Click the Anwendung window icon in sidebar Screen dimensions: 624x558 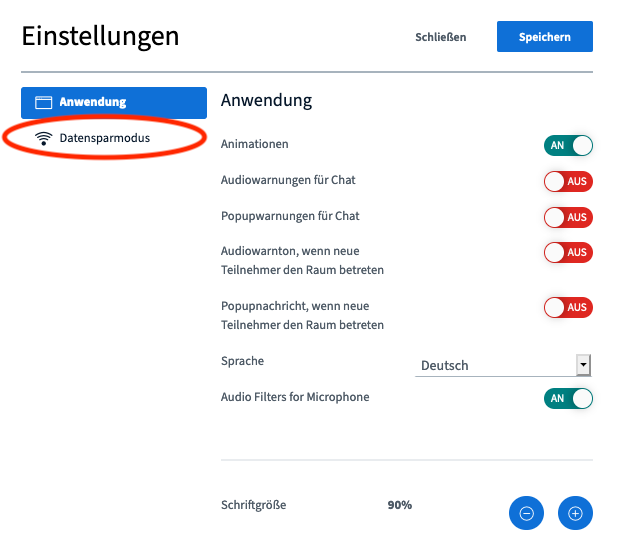pos(43,102)
